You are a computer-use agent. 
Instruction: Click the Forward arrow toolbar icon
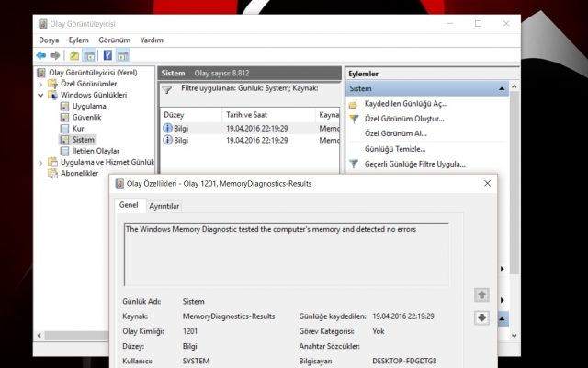coord(55,56)
